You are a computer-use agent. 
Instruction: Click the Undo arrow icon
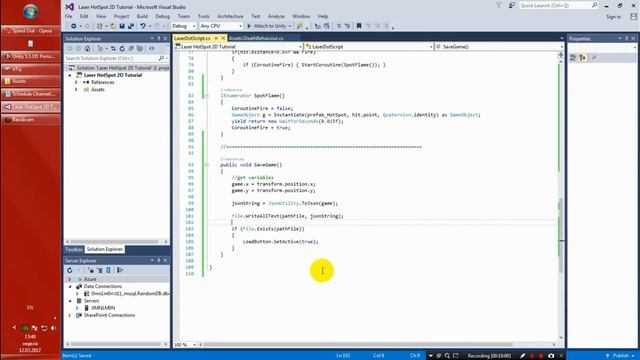(x=142, y=26)
